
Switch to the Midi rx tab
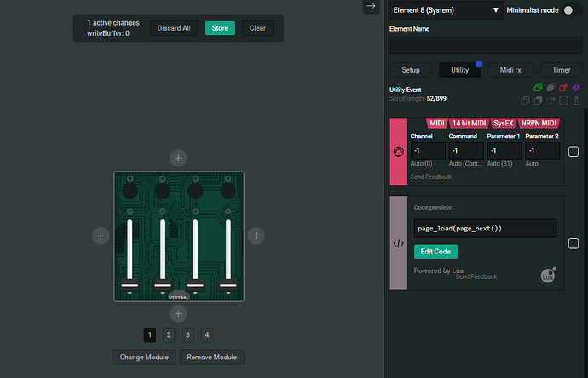(510, 70)
